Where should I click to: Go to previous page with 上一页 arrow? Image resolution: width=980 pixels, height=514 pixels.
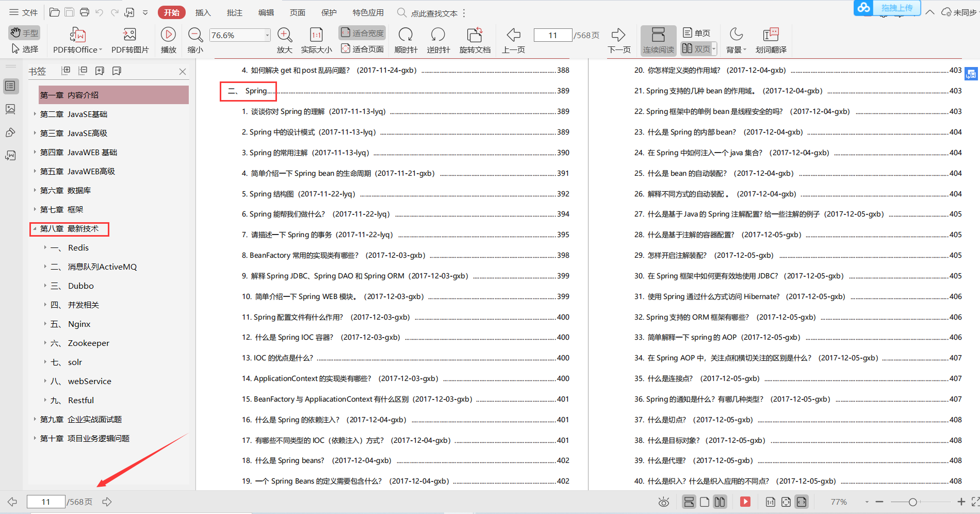tap(514, 41)
